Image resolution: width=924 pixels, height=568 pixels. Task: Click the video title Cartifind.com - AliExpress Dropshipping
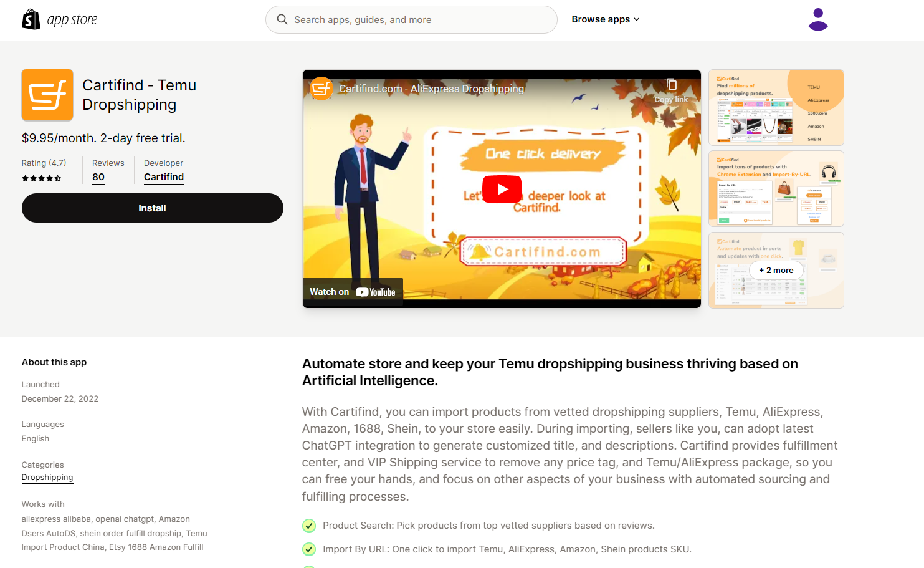point(431,89)
